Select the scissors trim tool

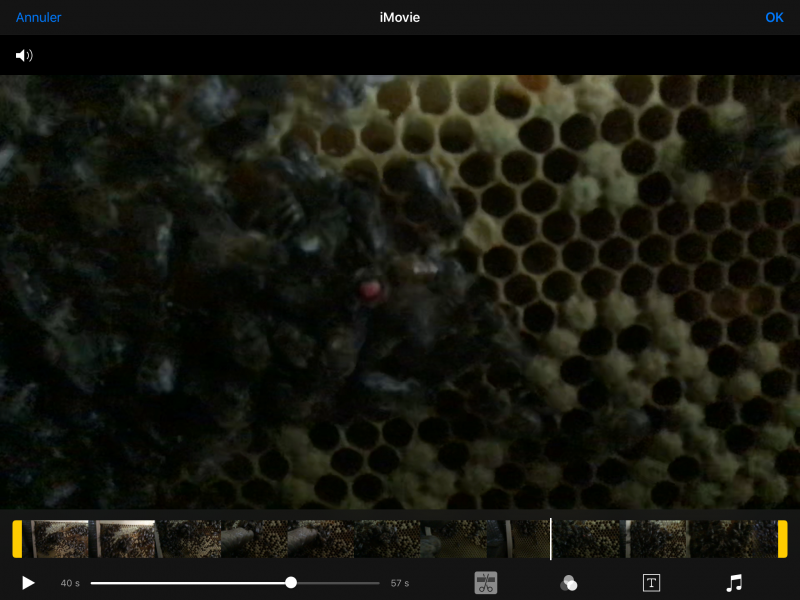[486, 583]
